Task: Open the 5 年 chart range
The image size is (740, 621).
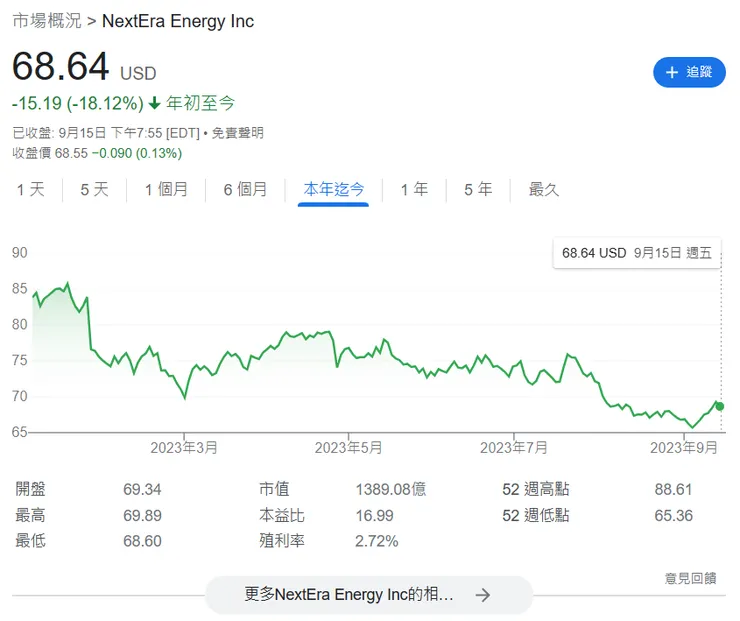Action: 478,190
